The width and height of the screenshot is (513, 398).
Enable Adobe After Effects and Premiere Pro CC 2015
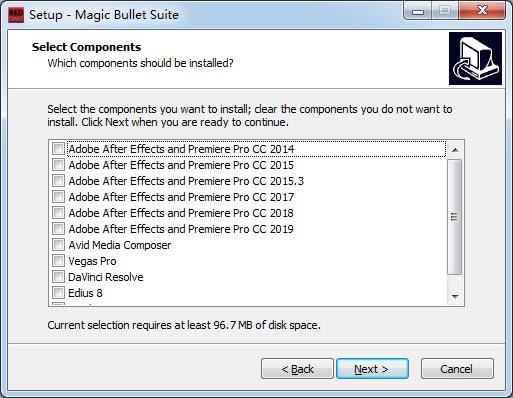click(x=58, y=165)
